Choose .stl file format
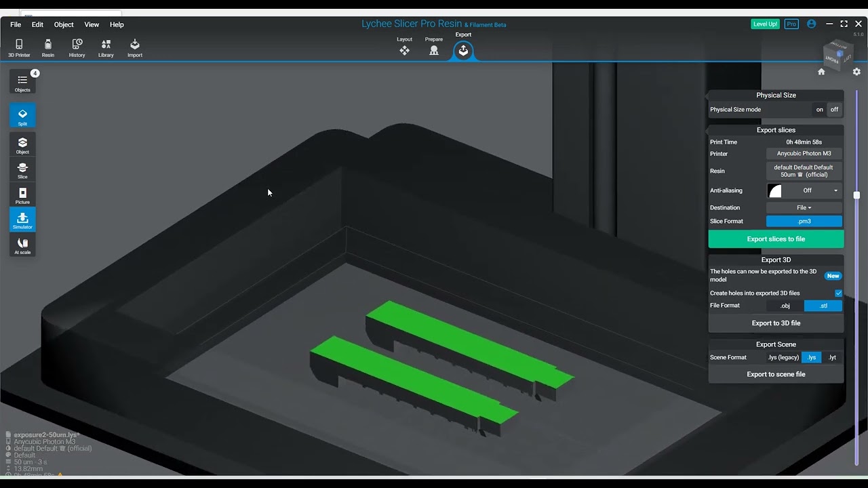This screenshot has width=868, height=488. click(823, 306)
